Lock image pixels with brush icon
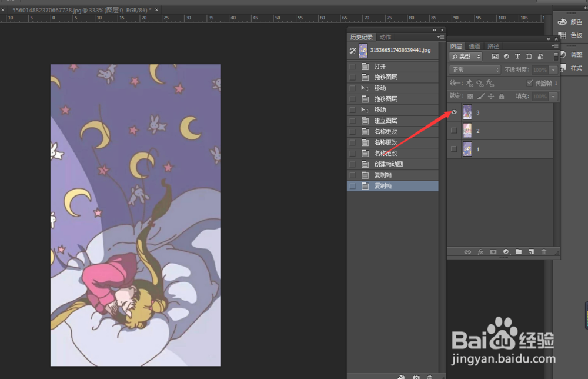The width and height of the screenshot is (588, 379). [481, 97]
